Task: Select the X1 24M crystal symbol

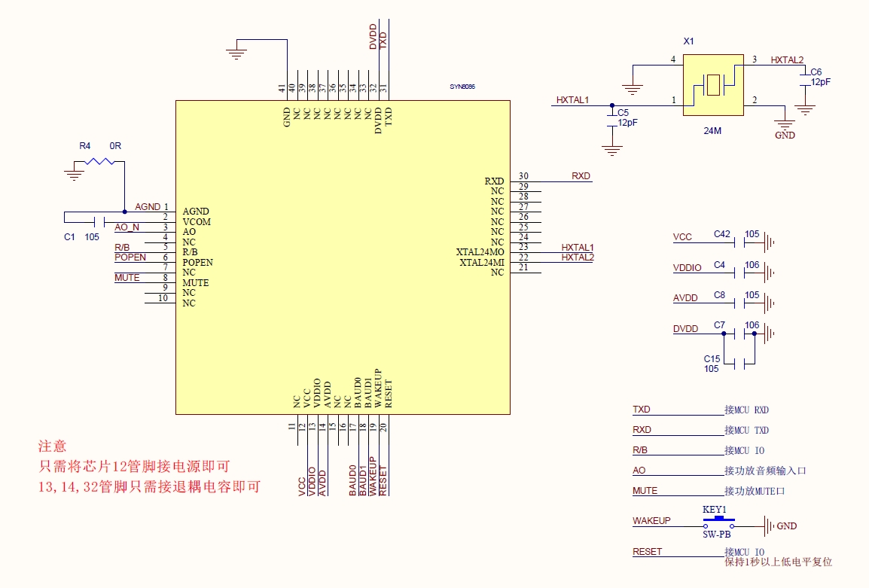Action: pyautogui.click(x=712, y=84)
